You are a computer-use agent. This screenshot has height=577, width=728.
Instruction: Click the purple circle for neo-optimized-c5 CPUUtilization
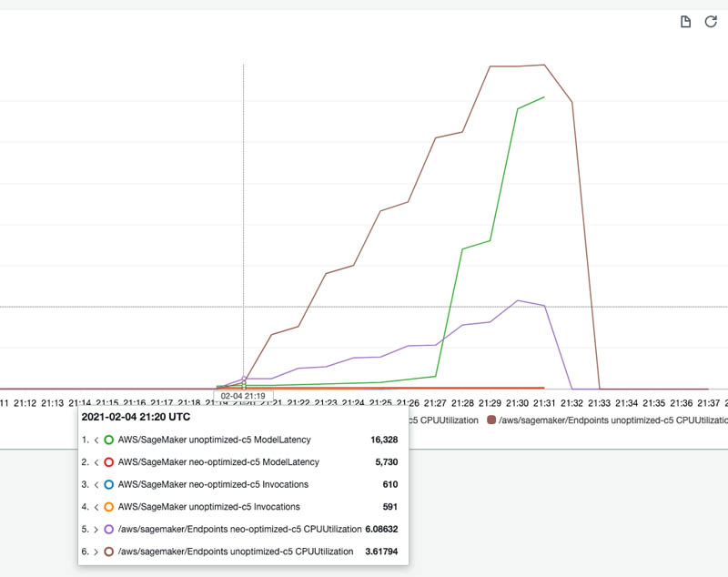[x=108, y=529]
